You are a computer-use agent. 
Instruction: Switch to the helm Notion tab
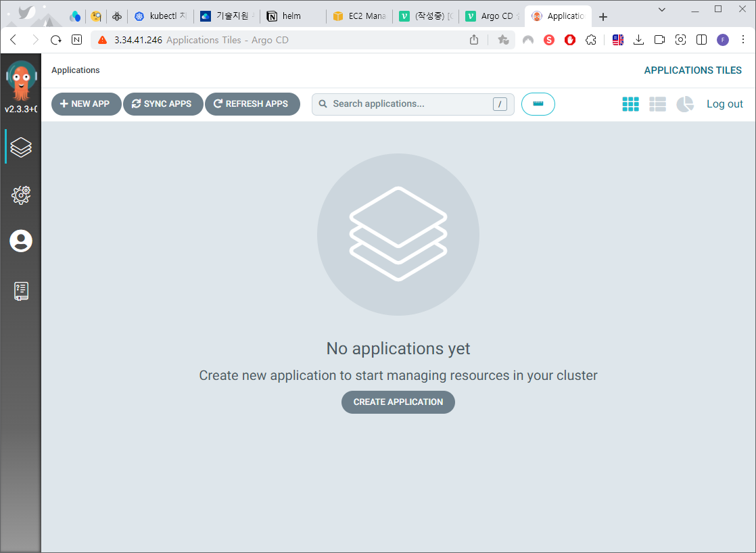tap(293, 16)
